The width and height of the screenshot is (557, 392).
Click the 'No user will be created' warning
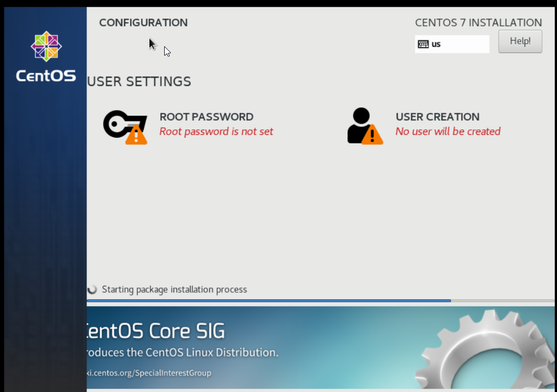pyautogui.click(x=448, y=132)
